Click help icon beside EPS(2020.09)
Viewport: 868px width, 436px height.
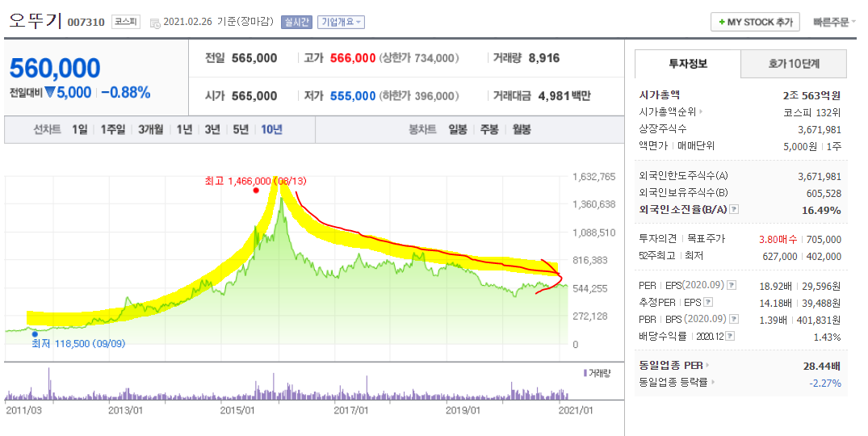click(732, 286)
